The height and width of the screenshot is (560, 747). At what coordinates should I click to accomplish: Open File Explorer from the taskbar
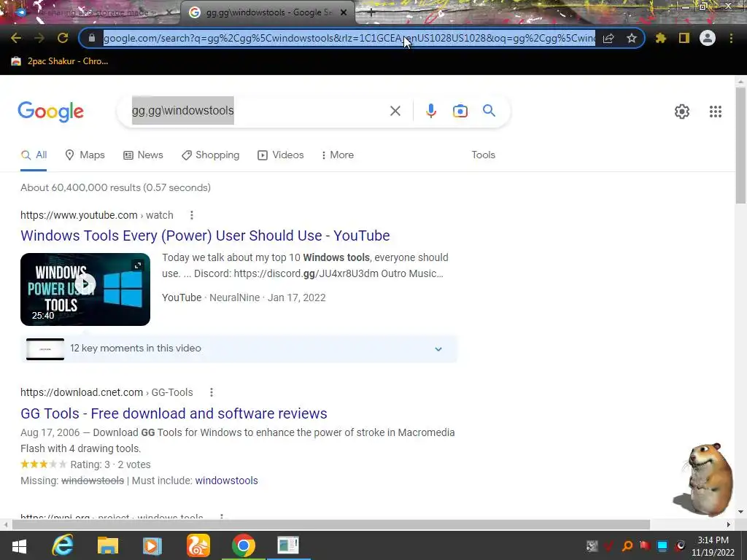point(108,545)
